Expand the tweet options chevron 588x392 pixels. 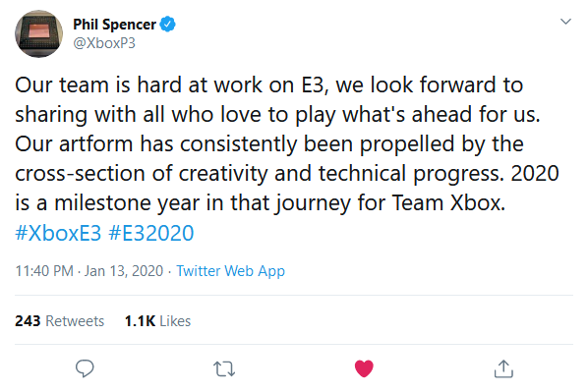point(565,22)
